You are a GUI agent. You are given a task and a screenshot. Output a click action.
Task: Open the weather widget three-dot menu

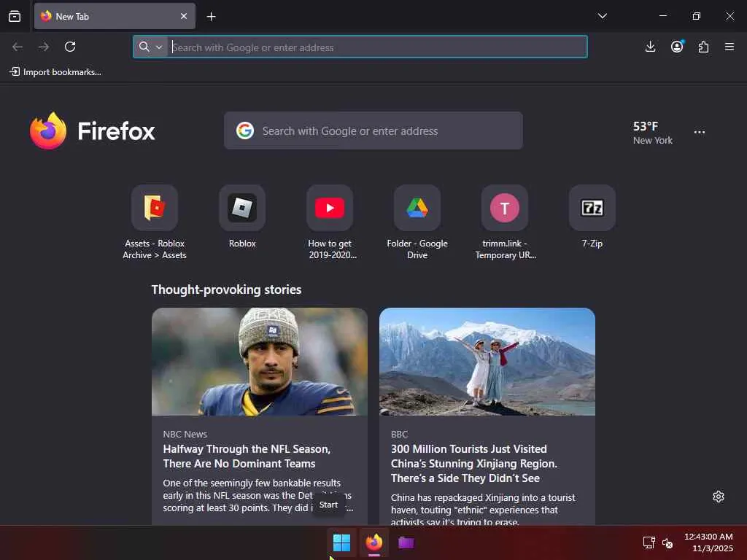pos(700,132)
